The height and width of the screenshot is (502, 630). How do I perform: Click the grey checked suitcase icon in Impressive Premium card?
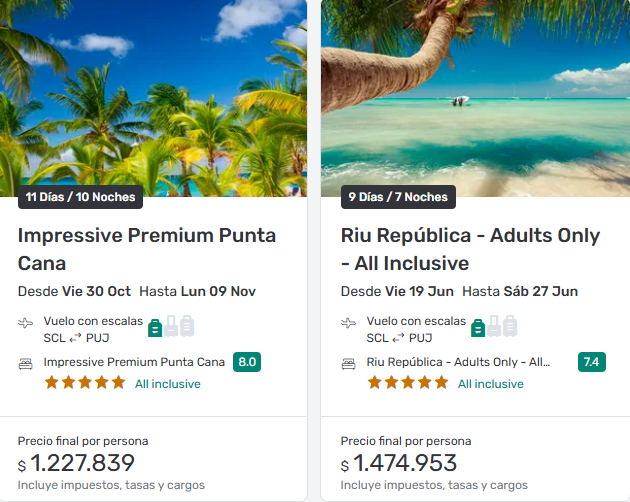[187, 326]
